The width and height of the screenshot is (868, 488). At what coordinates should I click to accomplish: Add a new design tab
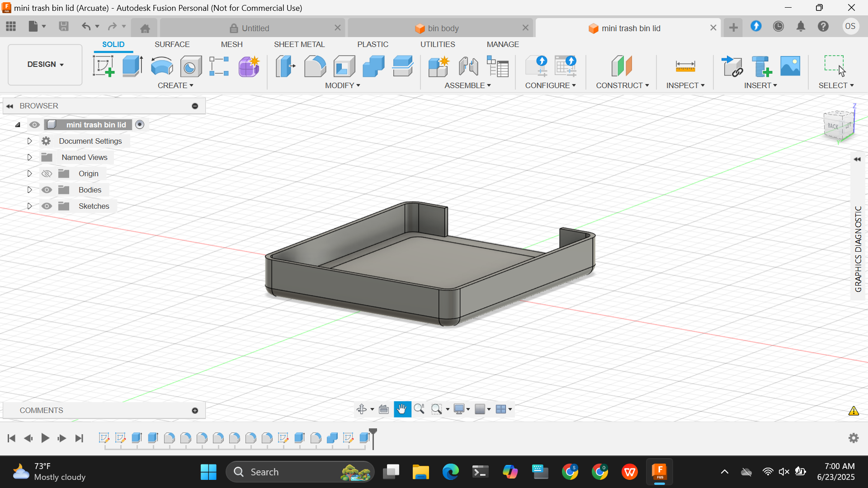click(x=733, y=28)
